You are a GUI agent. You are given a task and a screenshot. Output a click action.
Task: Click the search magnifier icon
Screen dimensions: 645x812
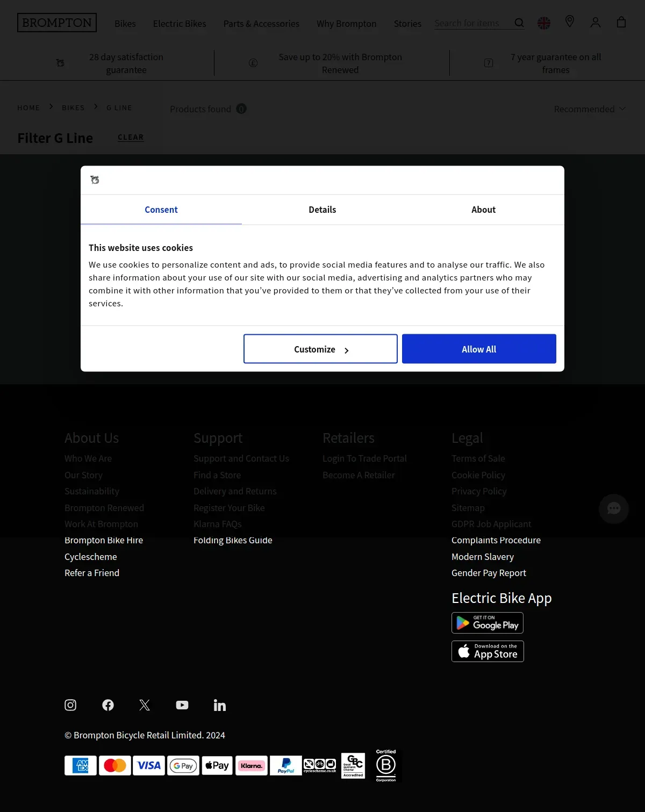pyautogui.click(x=519, y=23)
